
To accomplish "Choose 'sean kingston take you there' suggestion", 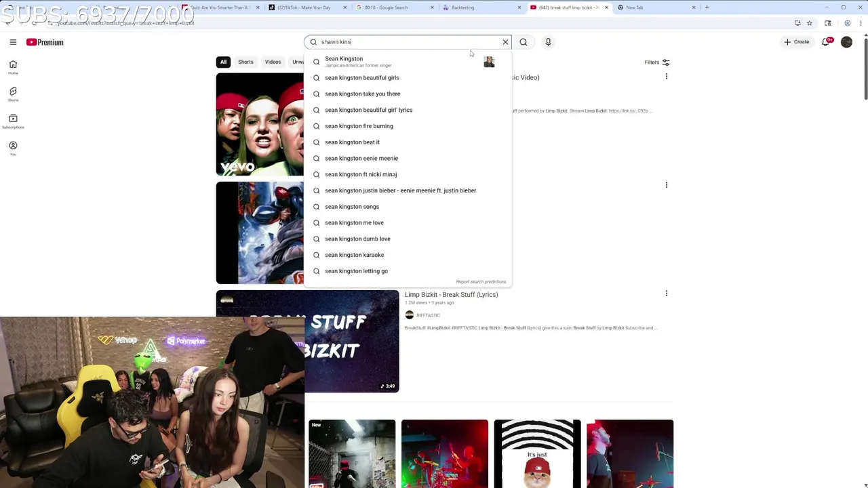I will (x=408, y=94).
